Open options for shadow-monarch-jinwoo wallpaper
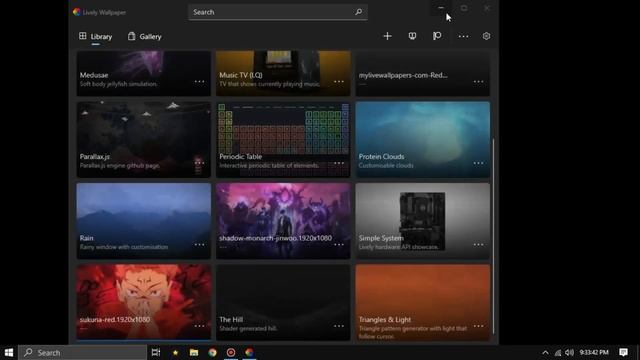The width and height of the screenshot is (640, 360). 339,244
